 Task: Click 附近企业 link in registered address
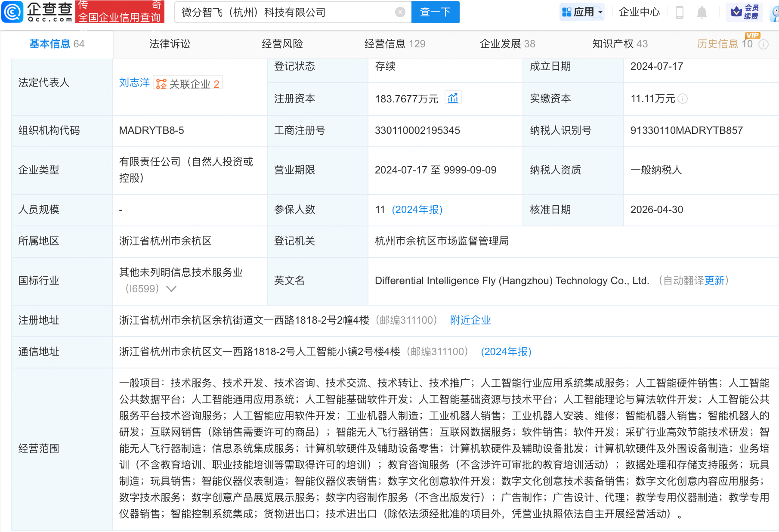470,320
